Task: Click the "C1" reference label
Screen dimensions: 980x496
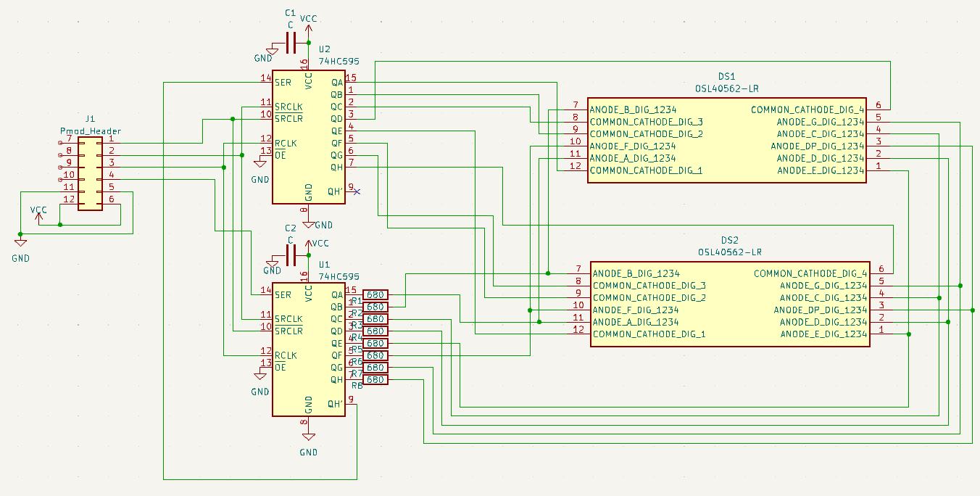Action: pyautogui.click(x=290, y=13)
